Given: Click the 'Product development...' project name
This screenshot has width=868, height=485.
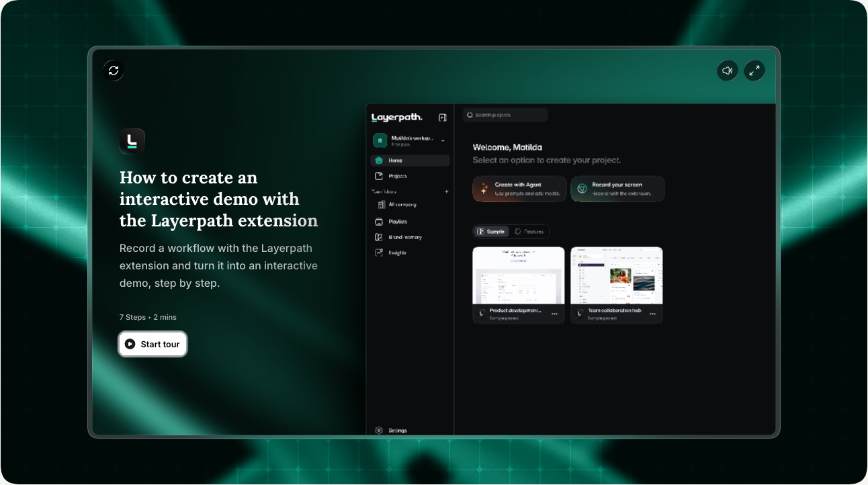Looking at the screenshot, I should click(x=515, y=310).
